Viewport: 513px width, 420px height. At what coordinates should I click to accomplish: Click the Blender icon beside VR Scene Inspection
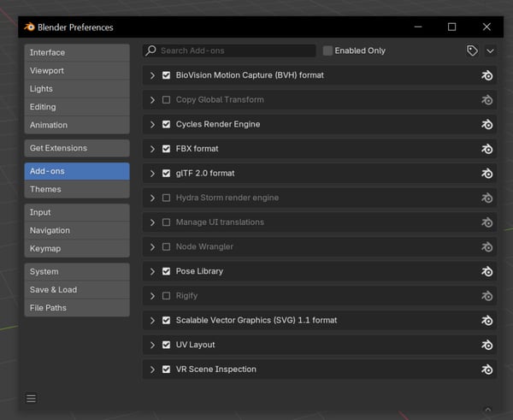(x=486, y=370)
